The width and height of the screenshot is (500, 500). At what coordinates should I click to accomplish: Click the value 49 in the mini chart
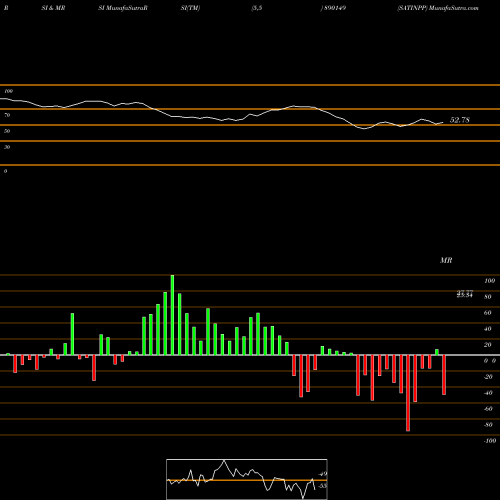tap(323, 474)
